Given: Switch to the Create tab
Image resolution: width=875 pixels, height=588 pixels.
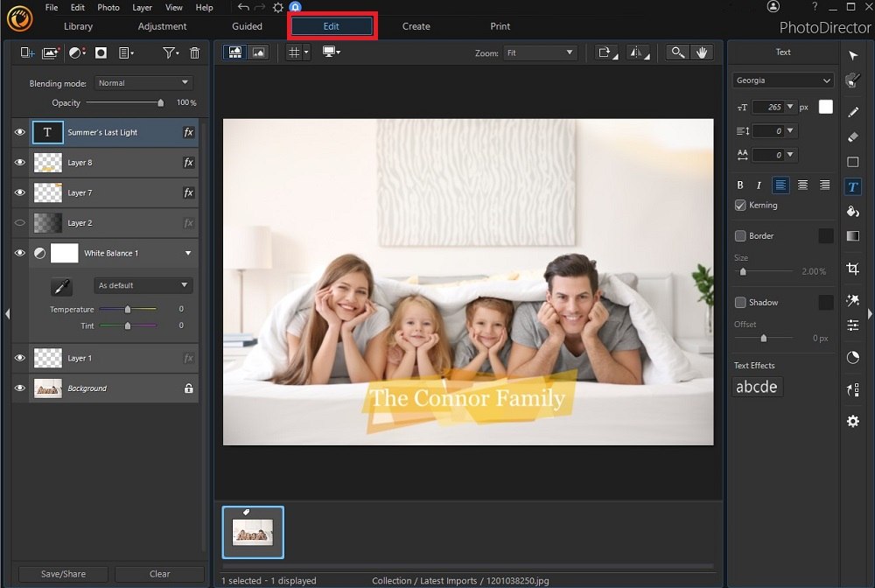Looking at the screenshot, I should pos(416,26).
